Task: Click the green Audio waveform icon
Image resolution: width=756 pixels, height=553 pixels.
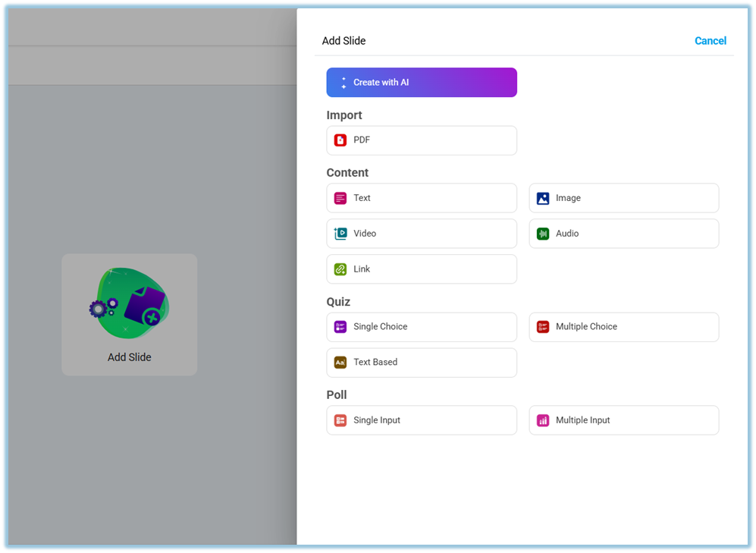Action: coord(543,234)
